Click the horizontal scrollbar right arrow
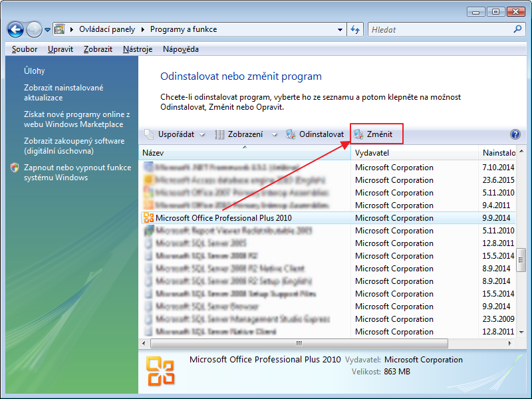532x399 pixels. (x=509, y=343)
